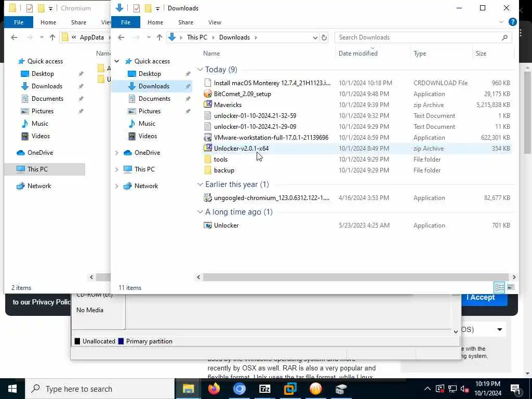Sort files by the Name column header
532x399 pixels.
[x=211, y=54]
